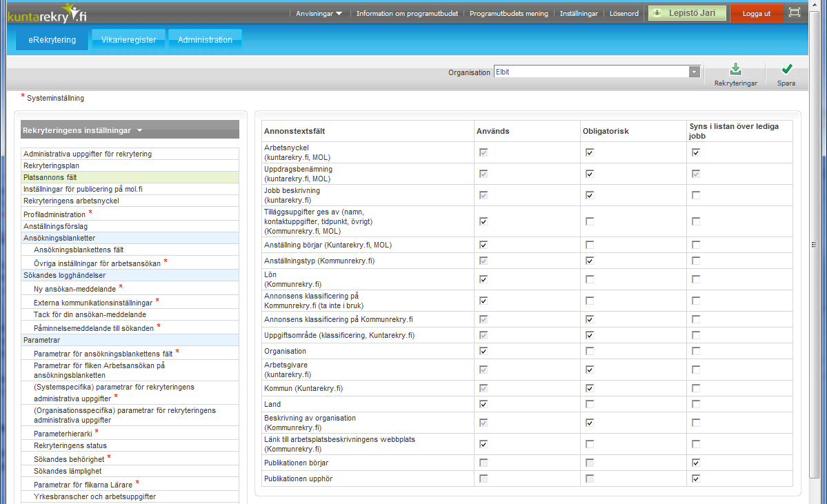Open Programutbudets mening
The height and width of the screenshot is (504, 827).
[x=509, y=14]
